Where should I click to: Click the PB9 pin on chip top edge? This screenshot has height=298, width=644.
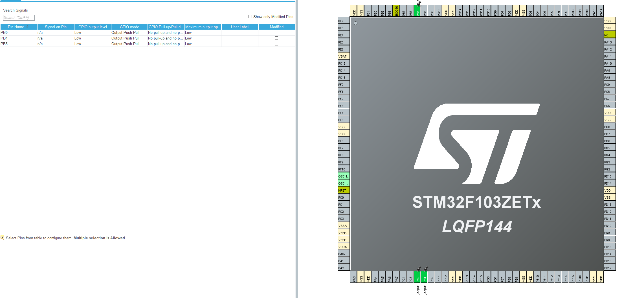pyautogui.click(x=382, y=11)
